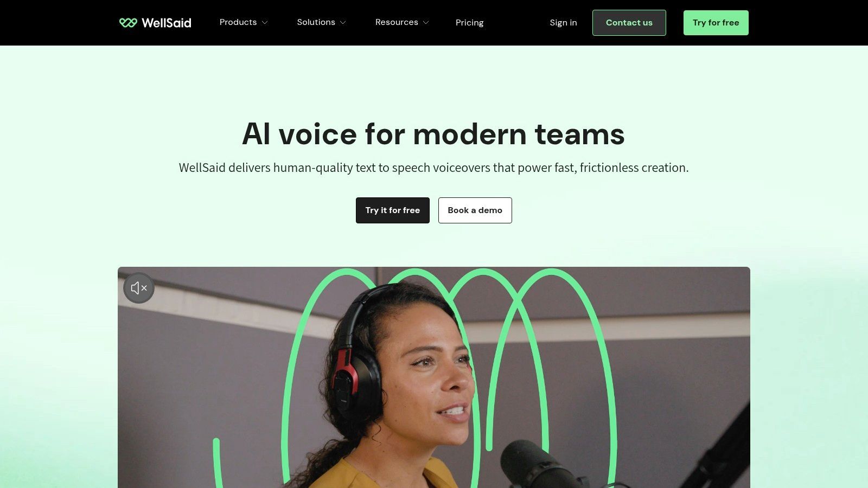Open the Solutions menu label
Viewport: 868px width, 488px height.
click(316, 22)
